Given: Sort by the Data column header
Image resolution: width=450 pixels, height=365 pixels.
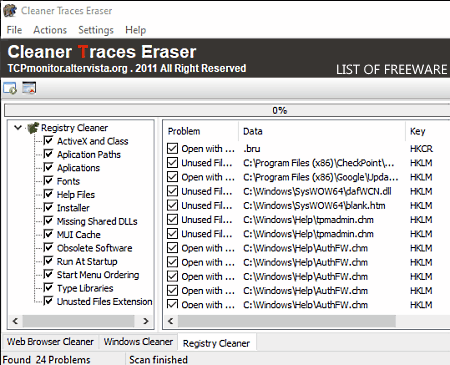Looking at the screenshot, I should (253, 131).
